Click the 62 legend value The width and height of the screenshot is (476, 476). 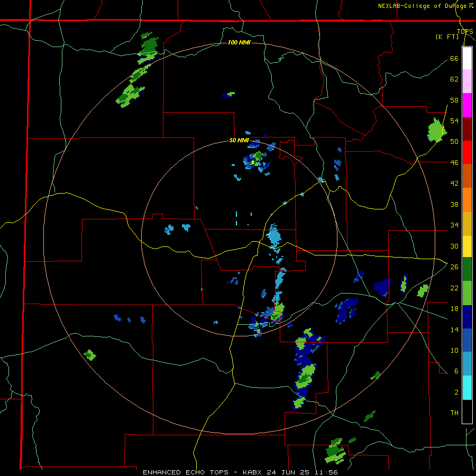(454, 79)
